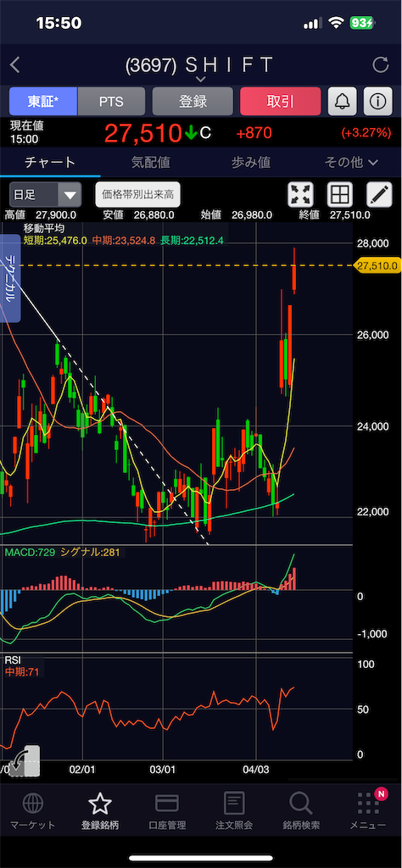Open the テクニカル side panel tab
The height and width of the screenshot is (868, 402).
pos(10,278)
